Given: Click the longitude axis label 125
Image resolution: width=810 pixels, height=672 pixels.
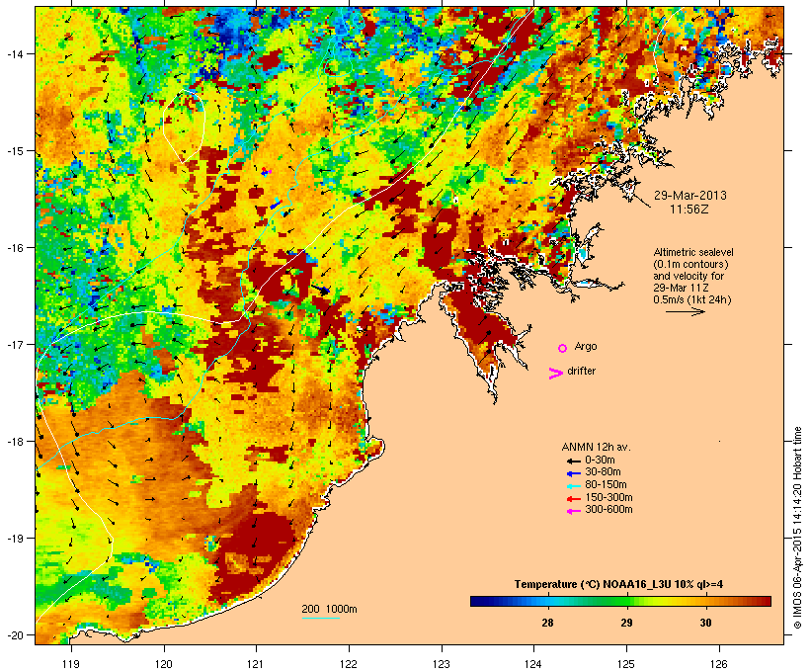Looking at the screenshot, I should pyautogui.click(x=626, y=664).
